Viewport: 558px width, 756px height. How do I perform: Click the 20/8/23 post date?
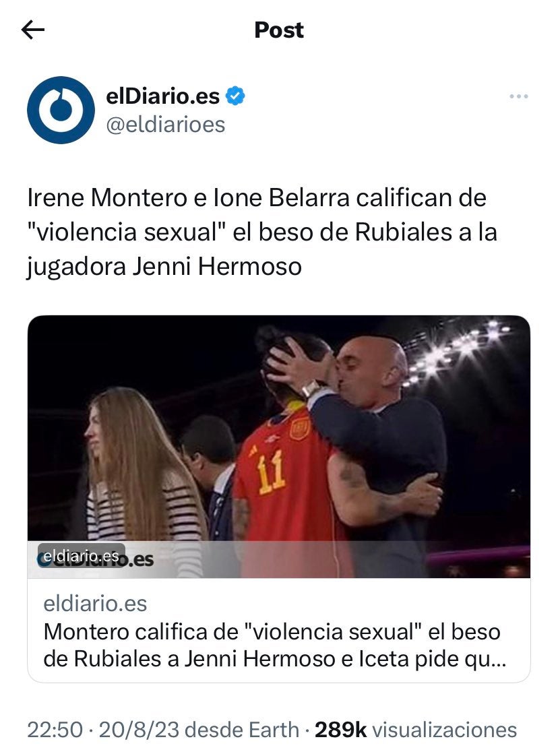tap(139, 730)
